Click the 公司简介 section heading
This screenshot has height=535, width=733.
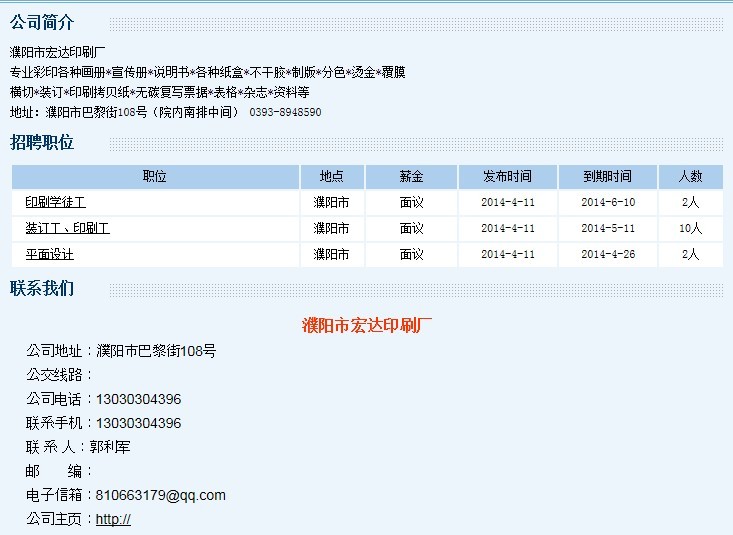(x=42, y=22)
